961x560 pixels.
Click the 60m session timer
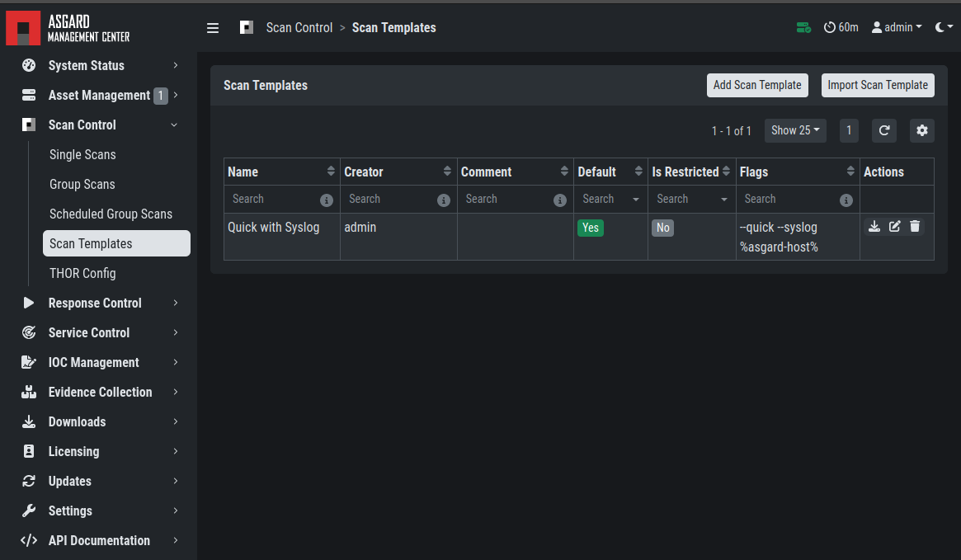pyautogui.click(x=841, y=27)
